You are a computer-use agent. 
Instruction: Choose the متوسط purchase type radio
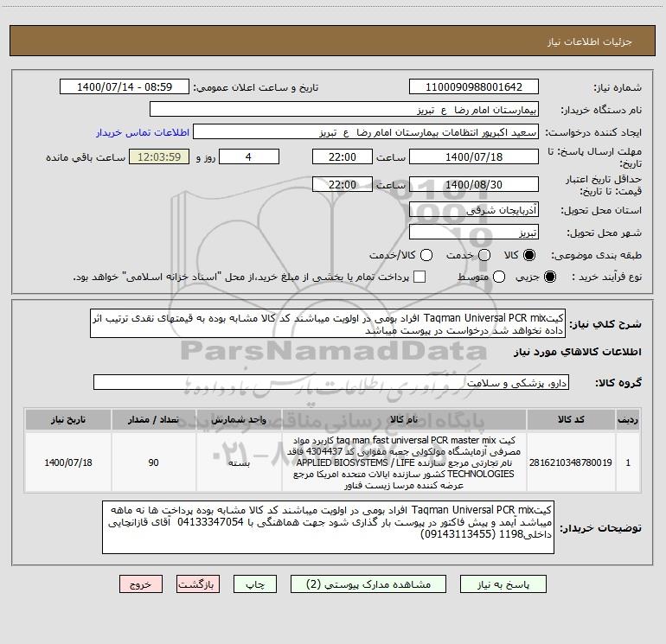click(x=499, y=277)
